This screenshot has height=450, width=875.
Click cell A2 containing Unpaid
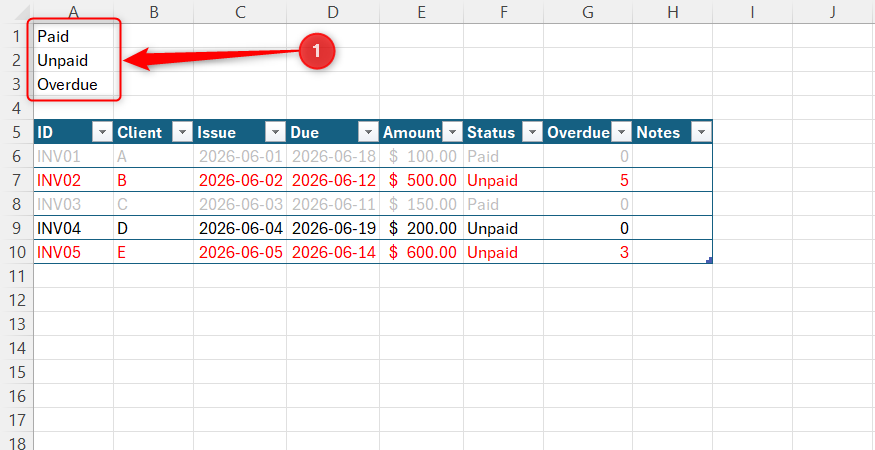tap(74, 60)
